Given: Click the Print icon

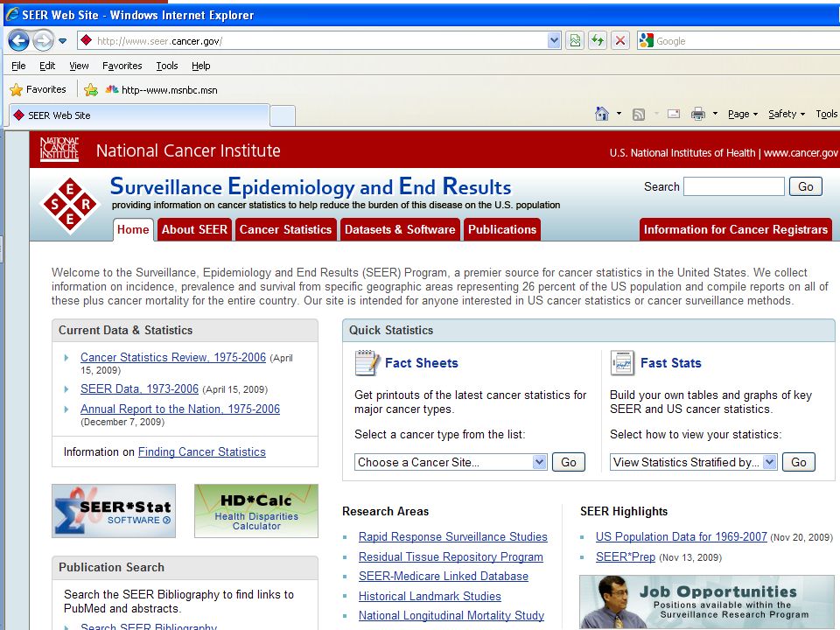Looking at the screenshot, I should (x=698, y=114).
